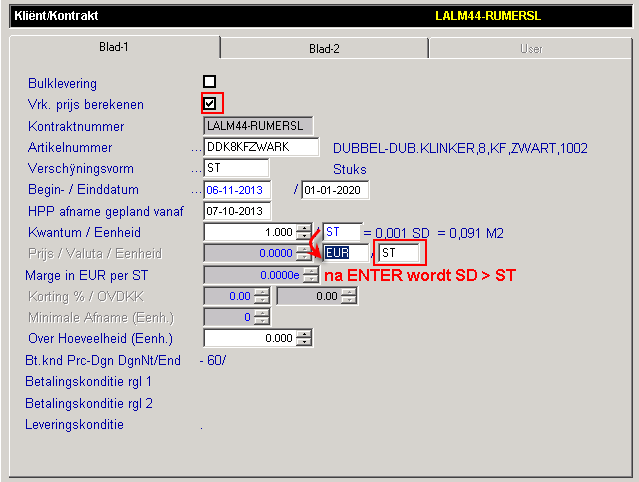Click the Verschijningsvorm field ST
The image size is (639, 482).
click(x=236, y=168)
